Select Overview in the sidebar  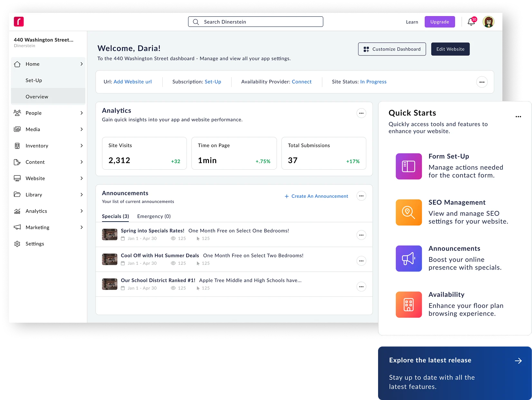tap(48, 97)
